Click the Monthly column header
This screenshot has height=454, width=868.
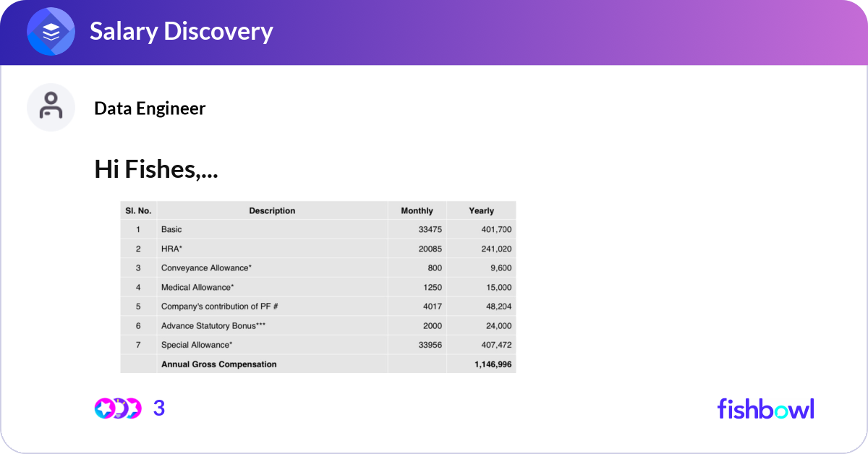tap(417, 211)
